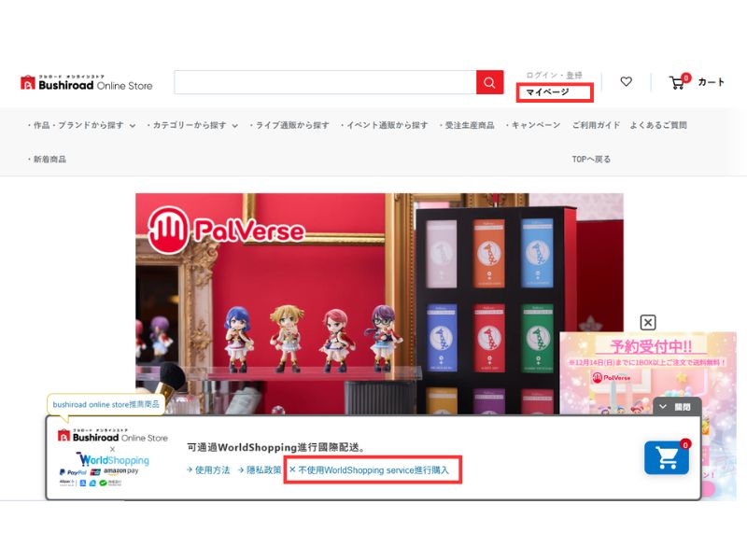Close the PalVerse promo popup
The image size is (747, 560).
648,322
